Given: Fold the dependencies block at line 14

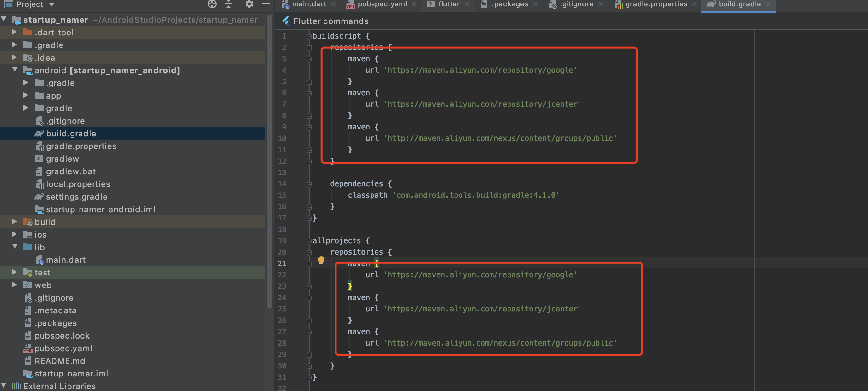Looking at the screenshot, I should [x=309, y=184].
